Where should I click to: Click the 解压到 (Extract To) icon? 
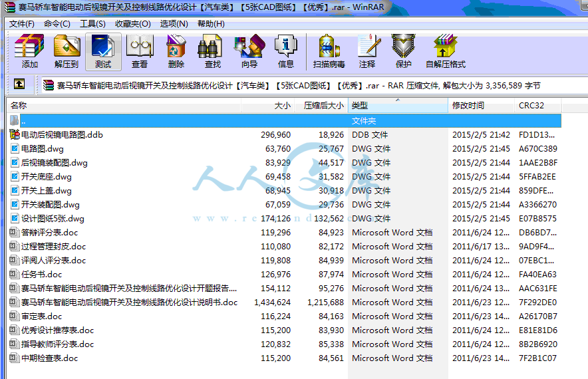pyautogui.click(x=67, y=51)
